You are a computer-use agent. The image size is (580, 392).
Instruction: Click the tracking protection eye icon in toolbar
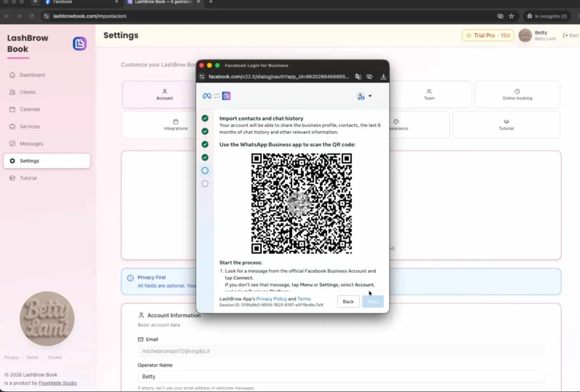pyautogui.click(x=500, y=16)
